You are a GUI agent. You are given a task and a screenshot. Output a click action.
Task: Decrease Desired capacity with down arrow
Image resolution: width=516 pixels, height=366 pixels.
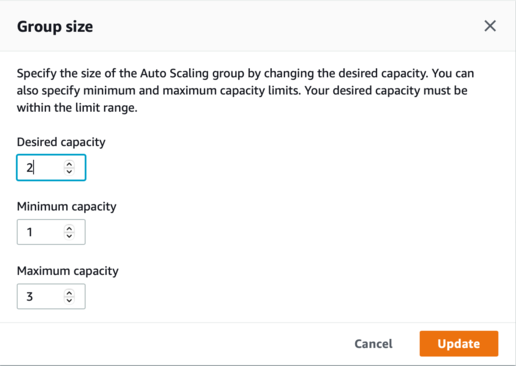tap(69, 171)
